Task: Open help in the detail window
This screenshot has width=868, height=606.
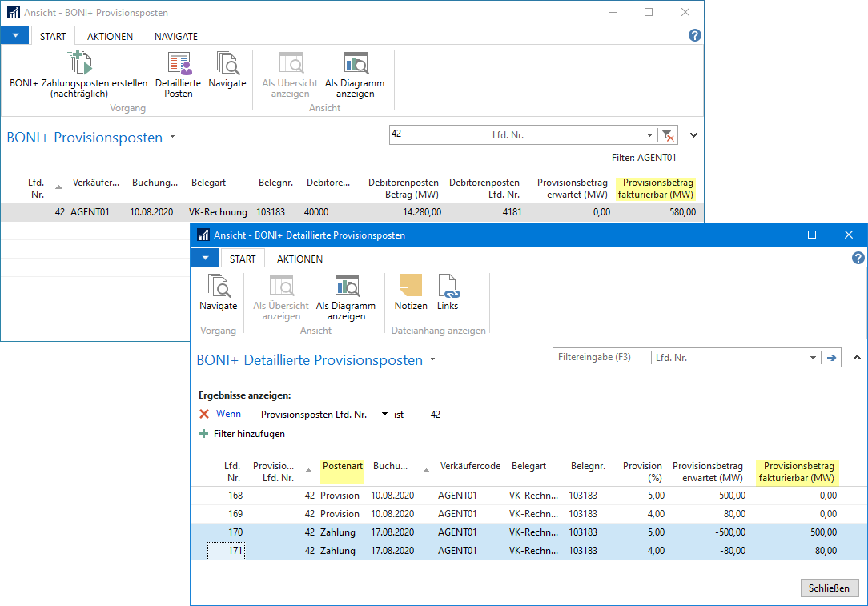Action: 858,258
